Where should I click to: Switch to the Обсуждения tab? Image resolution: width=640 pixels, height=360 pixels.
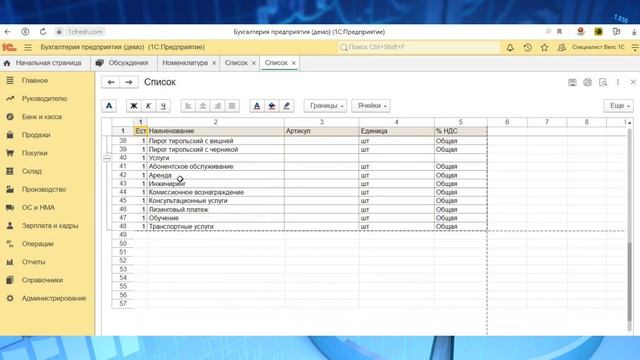point(122,63)
